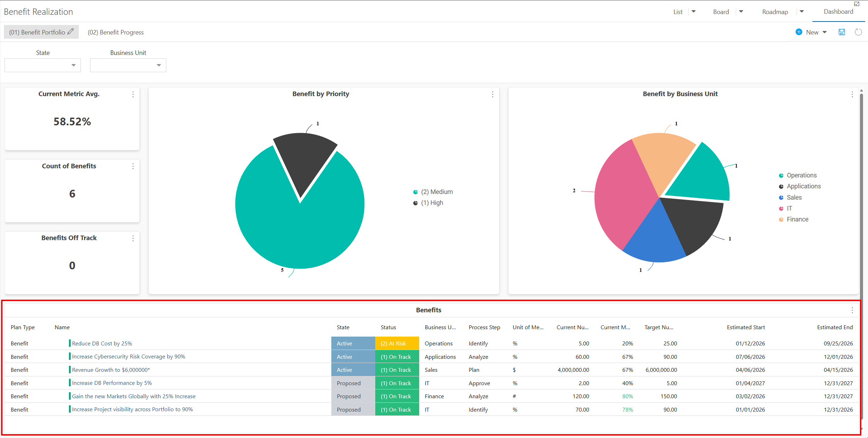This screenshot has height=438, width=868.
Task: Switch to the Board view
Action: pyautogui.click(x=721, y=12)
